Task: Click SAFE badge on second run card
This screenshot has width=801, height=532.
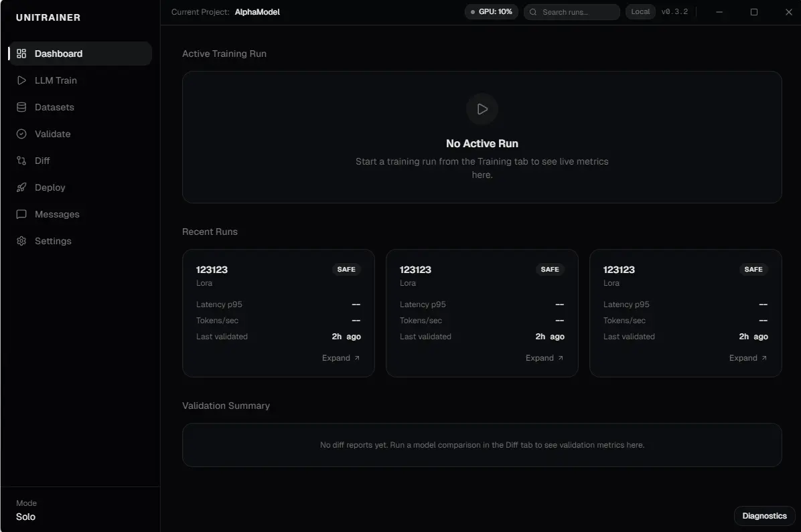Action: 550,269
